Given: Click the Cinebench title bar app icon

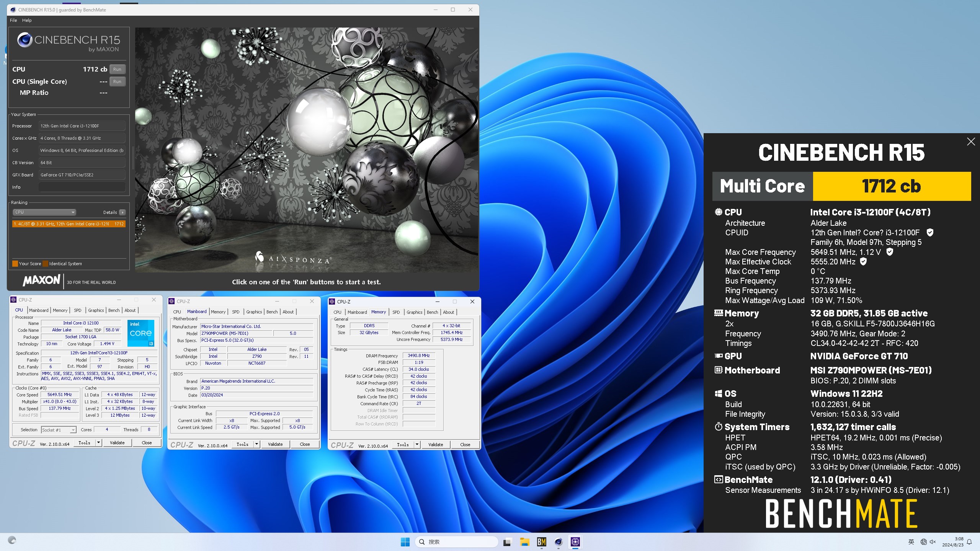Looking at the screenshot, I should pos(13,10).
